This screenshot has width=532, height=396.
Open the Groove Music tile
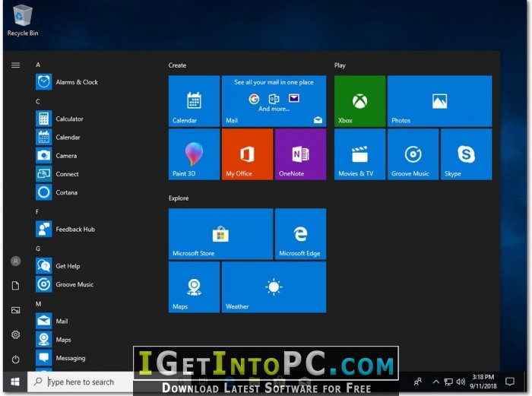(x=413, y=154)
